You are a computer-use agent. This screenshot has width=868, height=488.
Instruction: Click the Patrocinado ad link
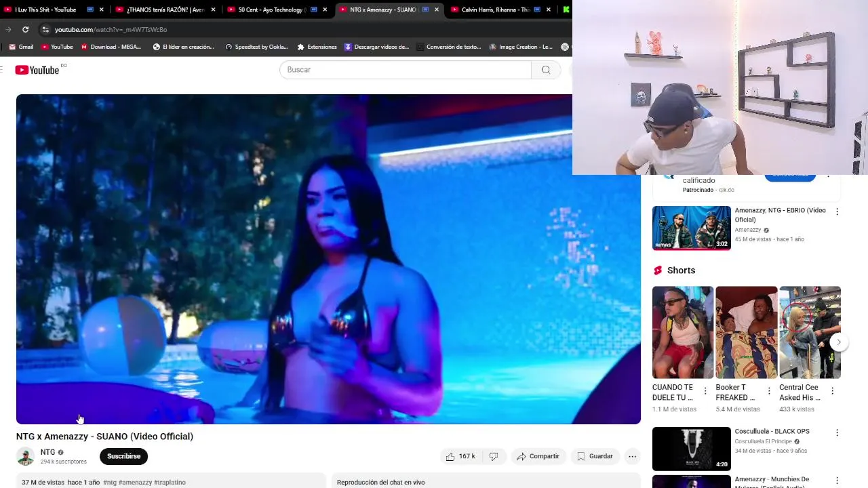click(x=698, y=190)
